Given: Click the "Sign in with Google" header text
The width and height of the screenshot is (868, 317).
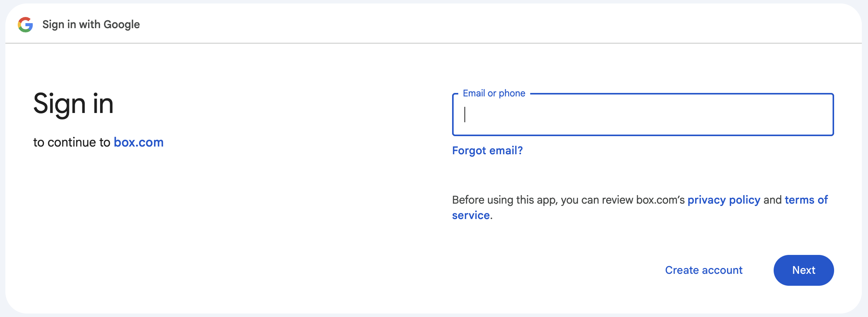Looking at the screenshot, I should click(91, 25).
